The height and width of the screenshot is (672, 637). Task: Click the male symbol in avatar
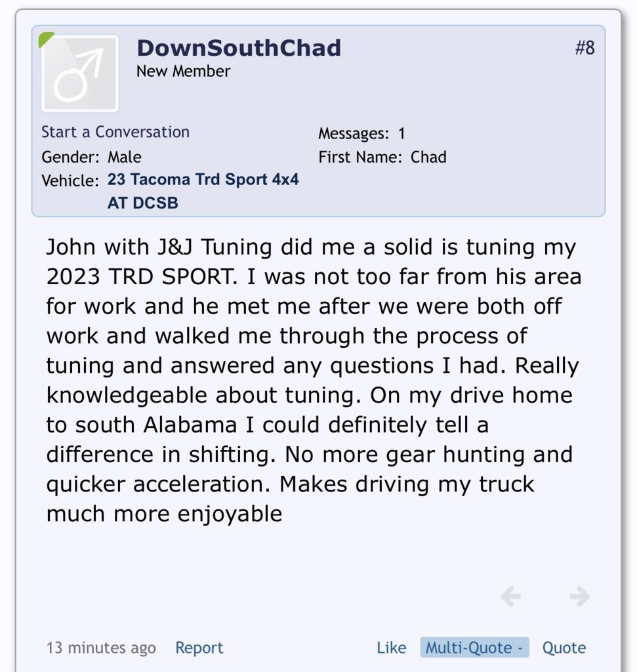[x=78, y=75]
